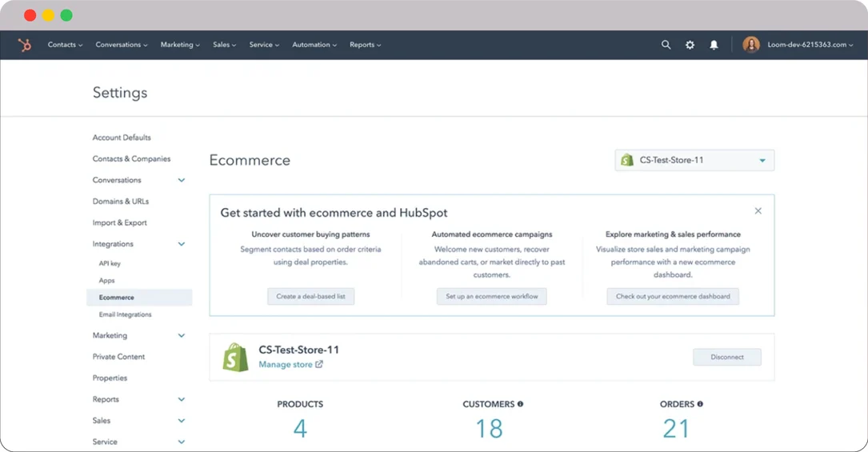Open Domains & URLs settings
The height and width of the screenshot is (452, 868).
click(121, 202)
